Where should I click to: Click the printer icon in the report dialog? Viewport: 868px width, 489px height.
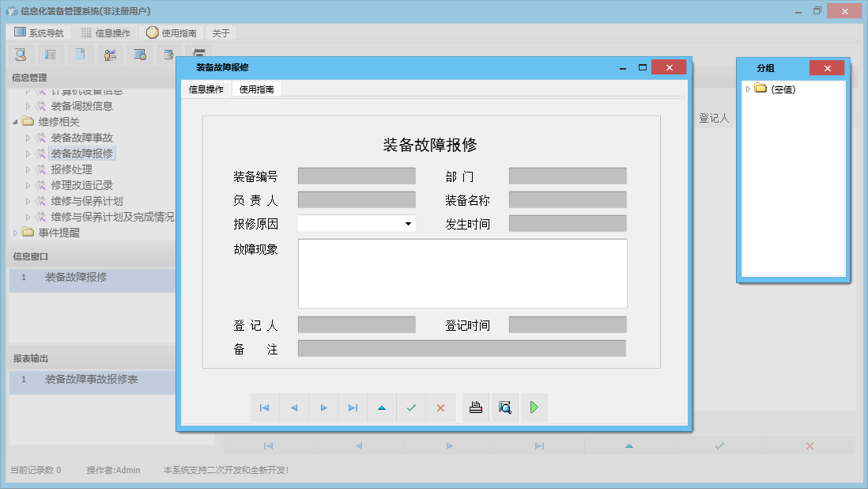tap(475, 407)
